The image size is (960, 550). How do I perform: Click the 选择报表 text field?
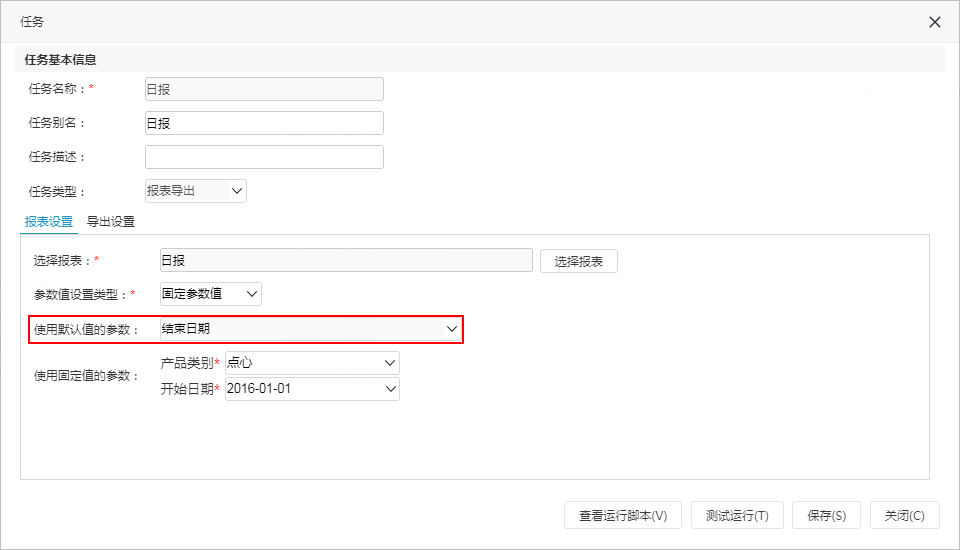point(346,260)
